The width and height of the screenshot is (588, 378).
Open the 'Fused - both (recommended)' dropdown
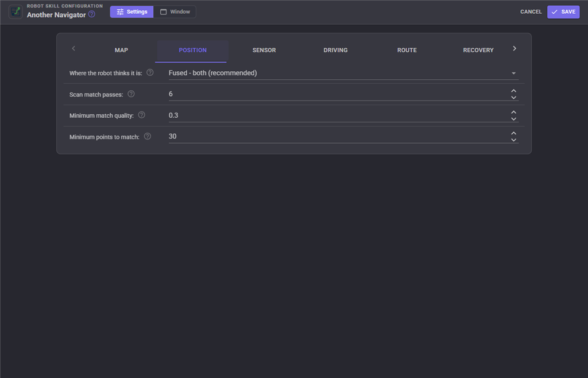pyautogui.click(x=343, y=73)
